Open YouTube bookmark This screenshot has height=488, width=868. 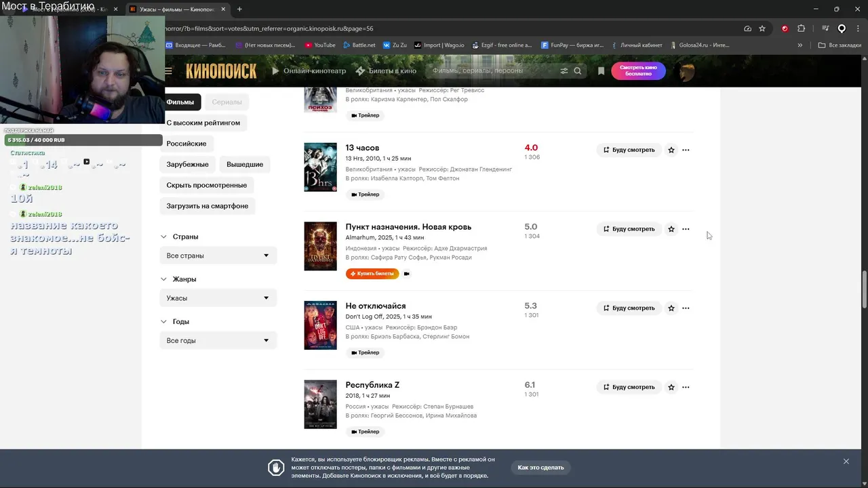point(320,45)
